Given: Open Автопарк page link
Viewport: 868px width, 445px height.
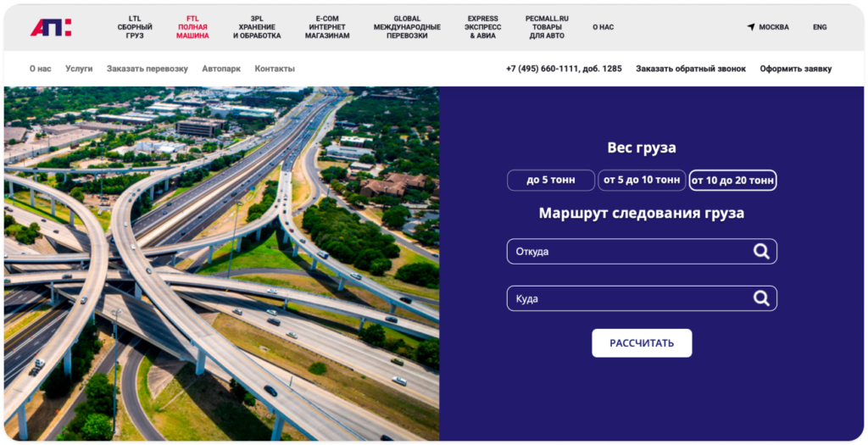Looking at the screenshot, I should [x=221, y=69].
